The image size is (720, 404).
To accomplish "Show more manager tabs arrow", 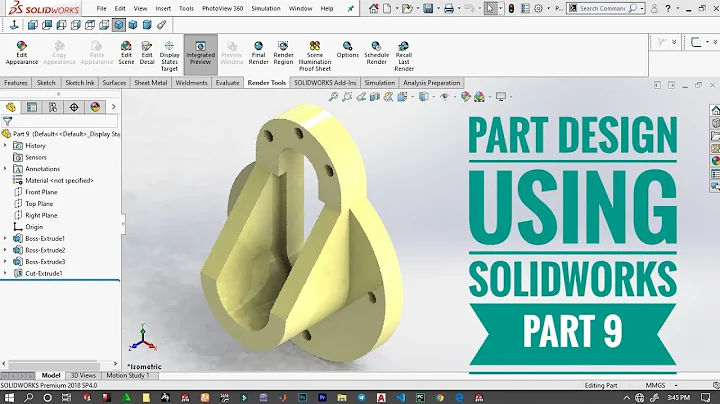I will click(113, 107).
